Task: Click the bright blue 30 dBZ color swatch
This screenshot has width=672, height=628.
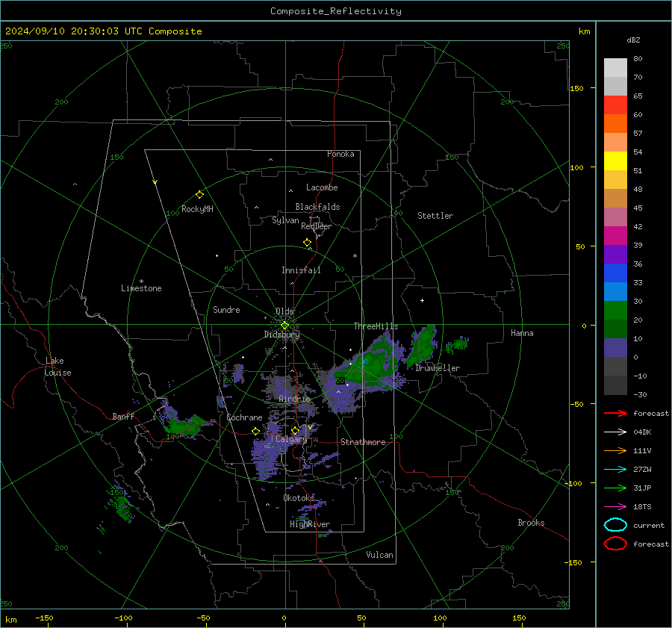Action: coord(615,291)
